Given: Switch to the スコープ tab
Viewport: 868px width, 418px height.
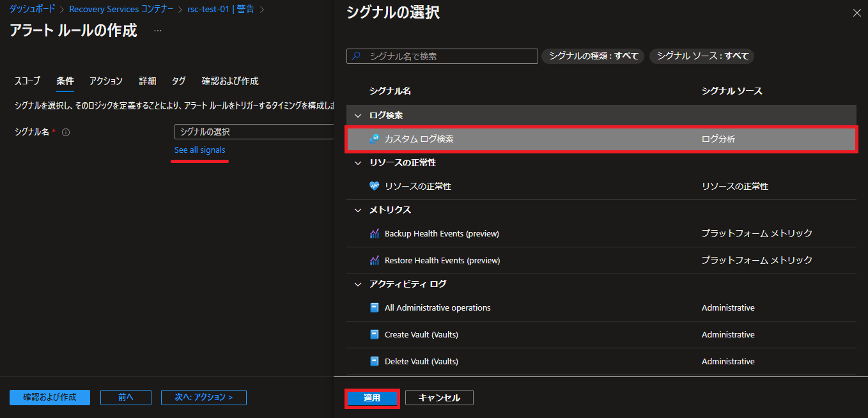Looking at the screenshot, I should (27, 81).
